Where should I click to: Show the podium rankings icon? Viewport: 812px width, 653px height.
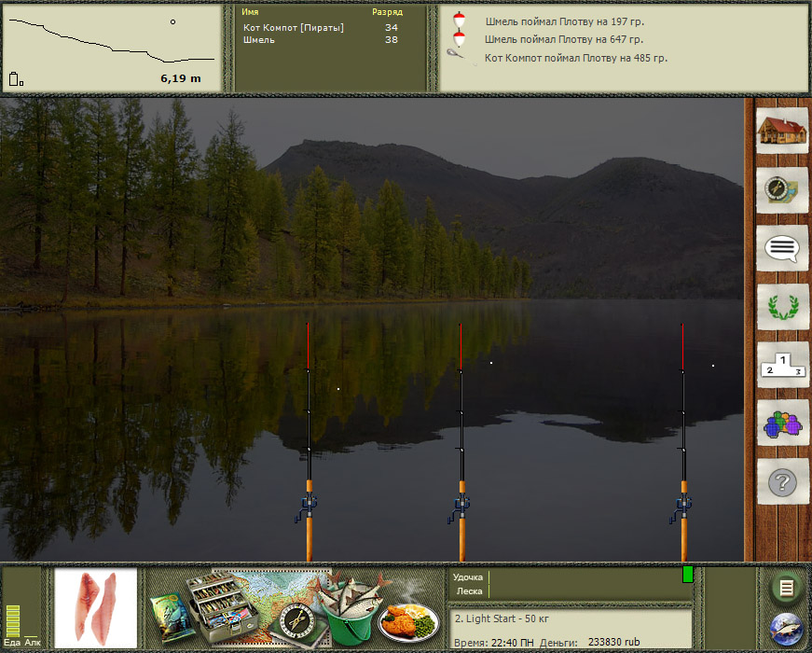click(781, 366)
